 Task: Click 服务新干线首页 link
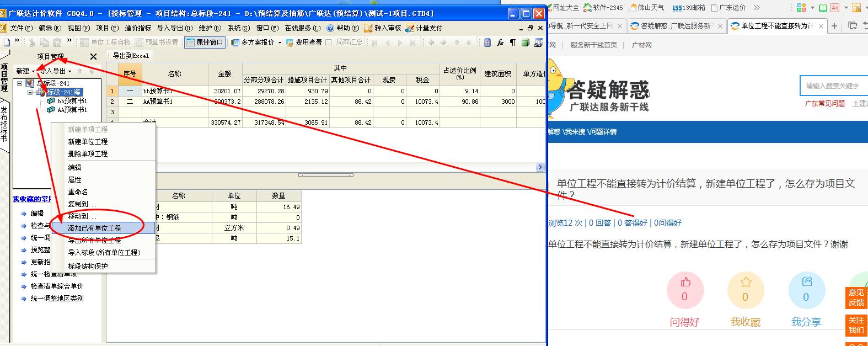click(593, 45)
